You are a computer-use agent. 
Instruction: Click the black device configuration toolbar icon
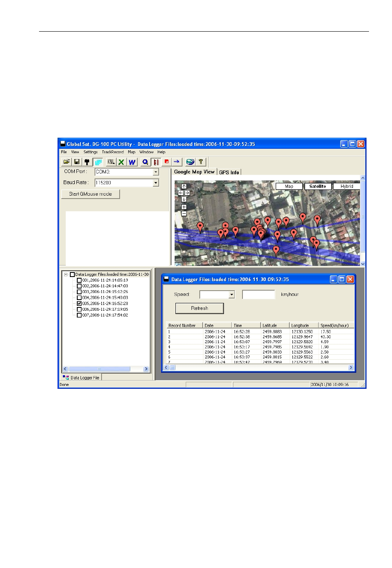[87, 162]
